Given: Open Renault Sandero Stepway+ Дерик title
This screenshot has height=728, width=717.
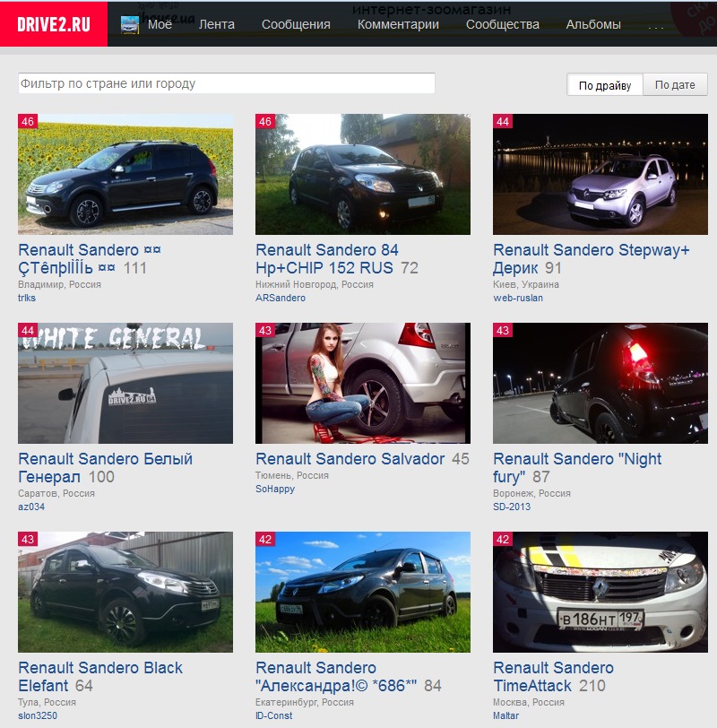Looking at the screenshot, I should [592, 258].
